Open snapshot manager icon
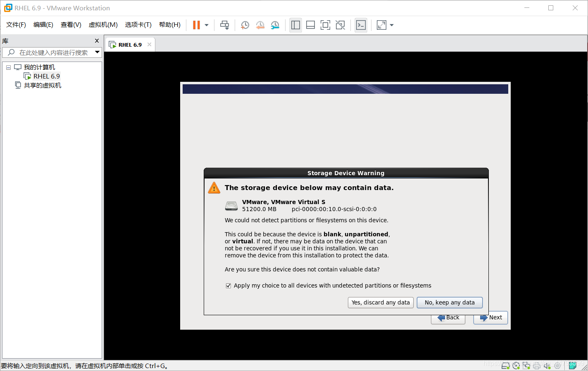 275,25
